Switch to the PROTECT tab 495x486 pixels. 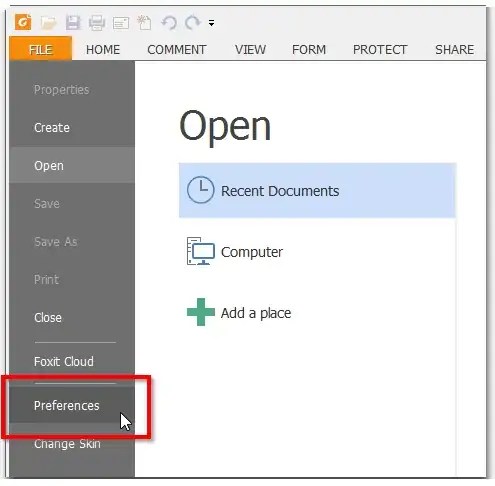380,50
